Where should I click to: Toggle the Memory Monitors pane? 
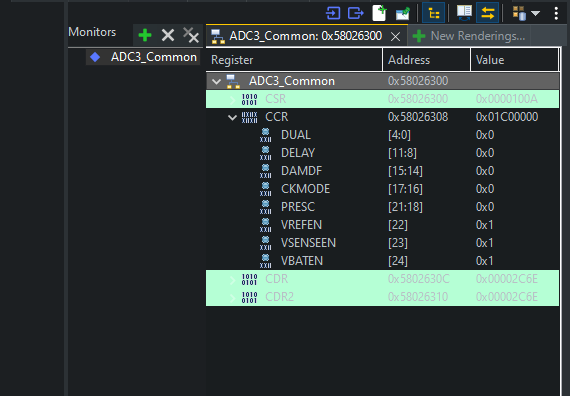(x=434, y=13)
